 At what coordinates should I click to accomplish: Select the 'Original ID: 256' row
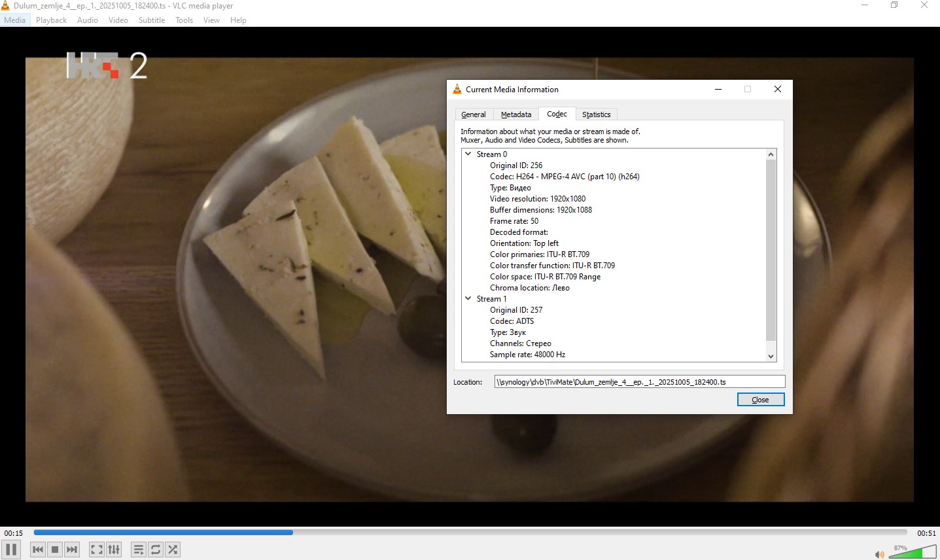pyautogui.click(x=516, y=166)
